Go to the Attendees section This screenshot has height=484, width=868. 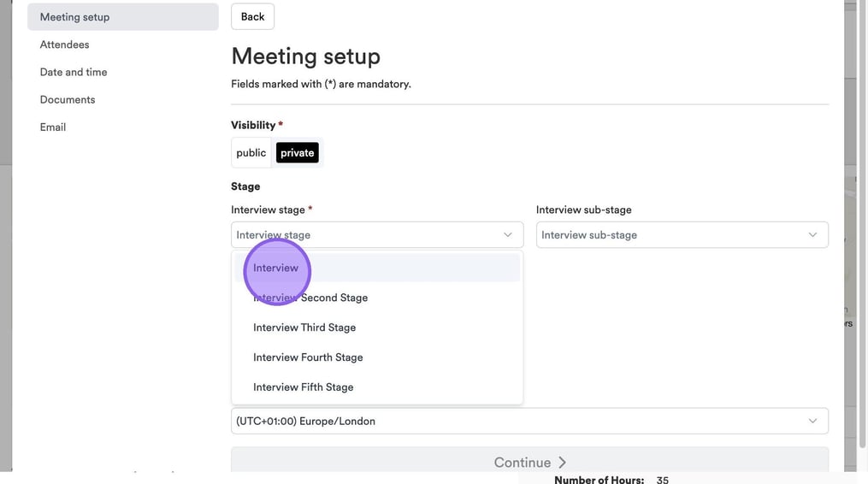coord(65,44)
